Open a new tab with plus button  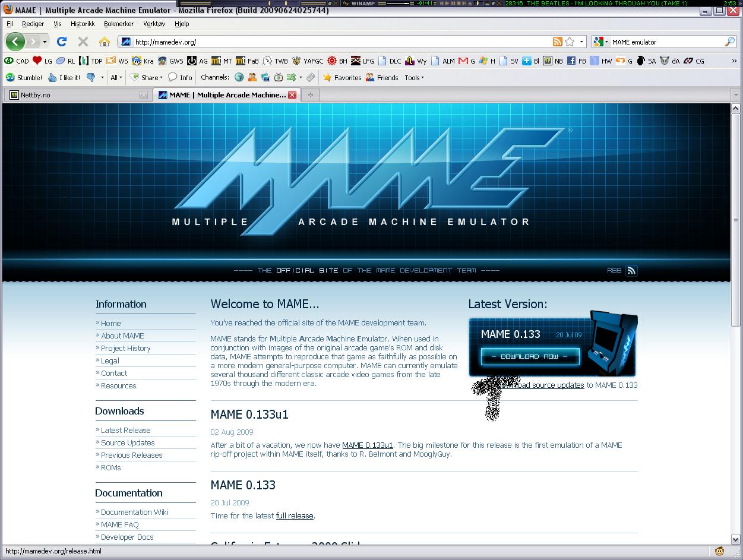point(310,94)
